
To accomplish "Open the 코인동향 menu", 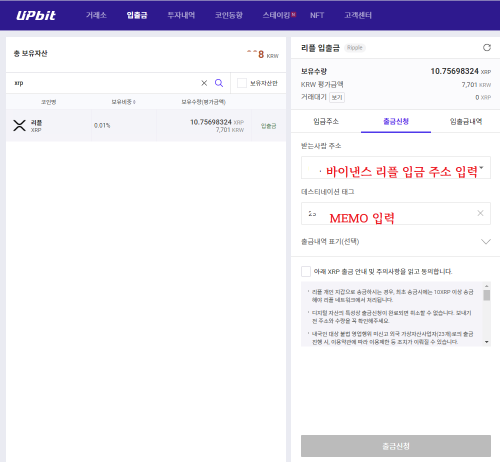I will (229, 15).
